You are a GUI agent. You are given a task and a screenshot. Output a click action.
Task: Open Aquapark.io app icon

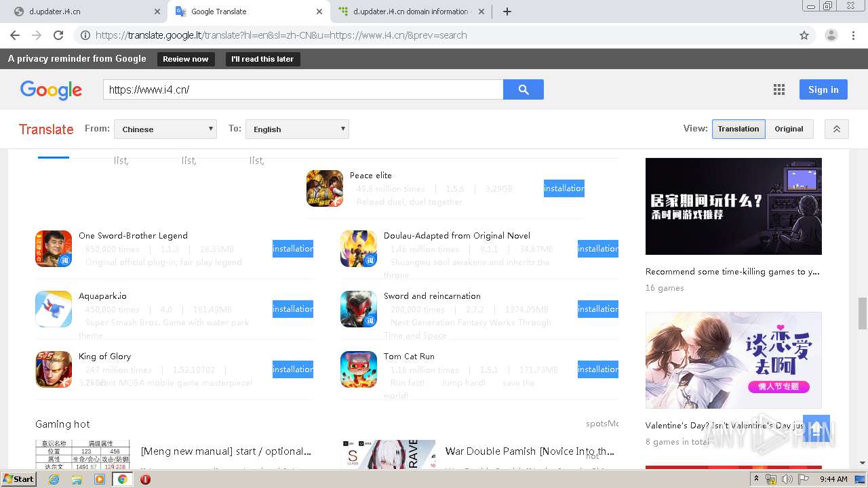(54, 309)
